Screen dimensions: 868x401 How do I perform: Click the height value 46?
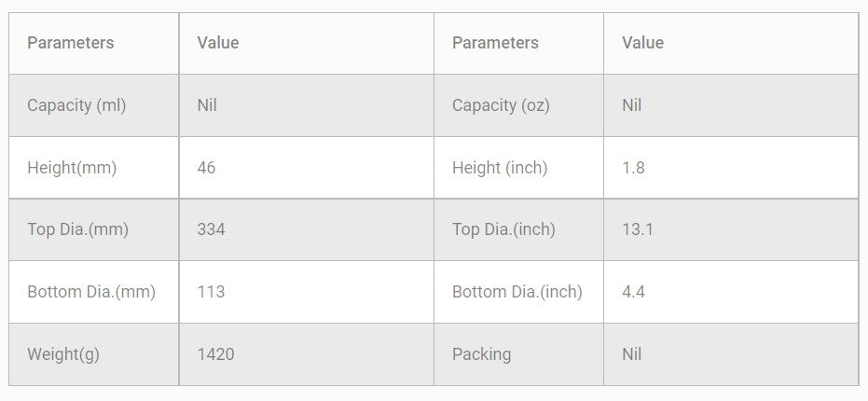[x=206, y=168]
